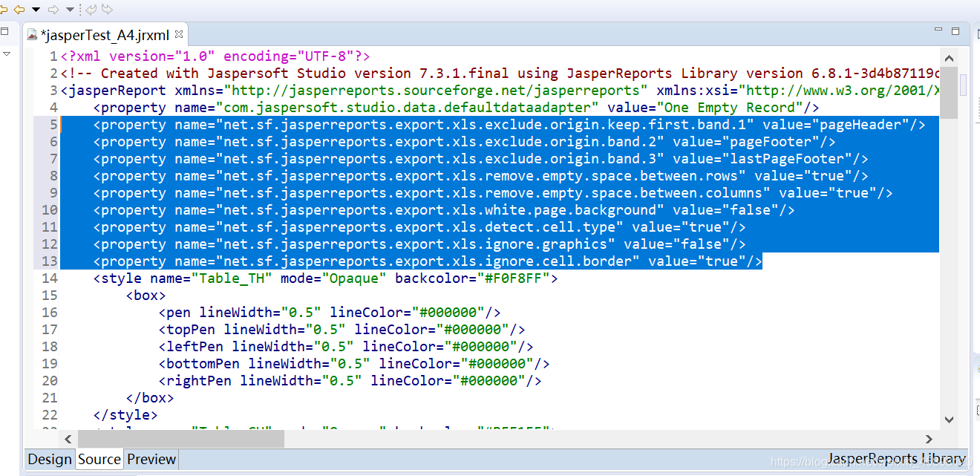Click the exclude.origin.band.3 lastPageFooter line
Image resolution: width=980 pixels, height=476 pixels.
click(480, 159)
